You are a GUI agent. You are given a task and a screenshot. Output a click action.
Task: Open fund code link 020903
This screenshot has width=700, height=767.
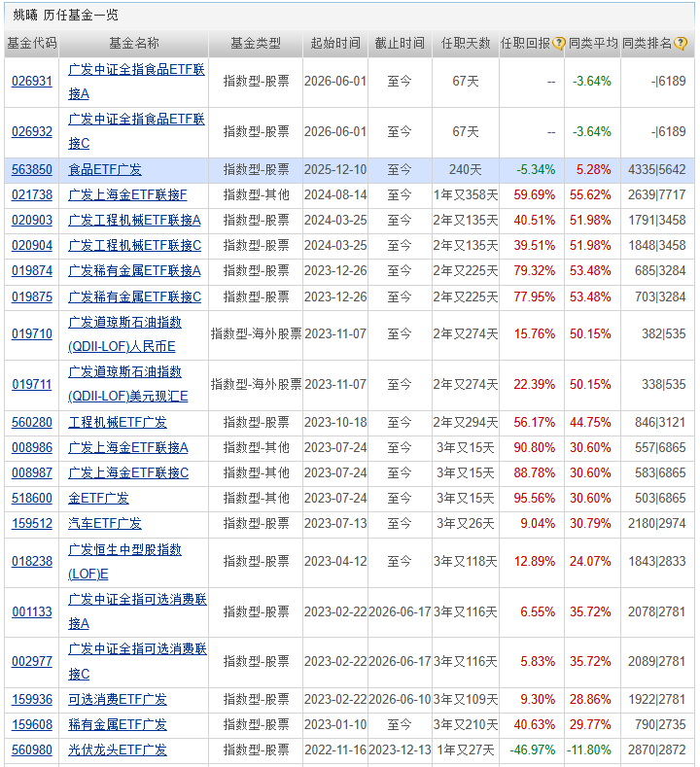tap(32, 221)
